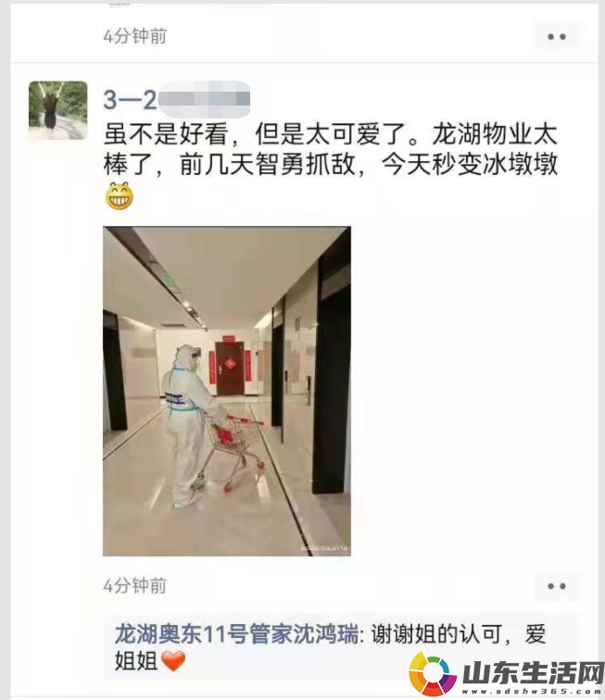Tap the "4分钟前" timestamp under the photo
Viewport: 605px width, 700px height.
pos(134,586)
